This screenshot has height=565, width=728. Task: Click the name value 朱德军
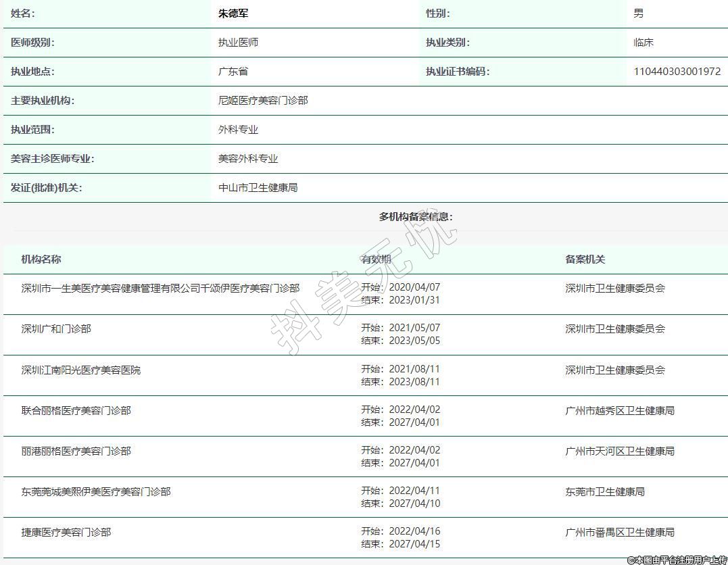point(233,14)
